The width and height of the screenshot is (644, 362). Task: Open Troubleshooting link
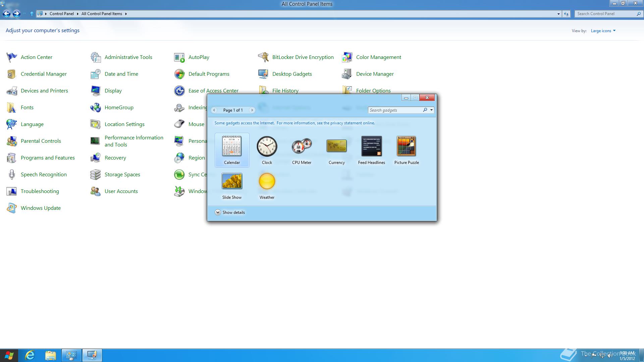point(40,191)
